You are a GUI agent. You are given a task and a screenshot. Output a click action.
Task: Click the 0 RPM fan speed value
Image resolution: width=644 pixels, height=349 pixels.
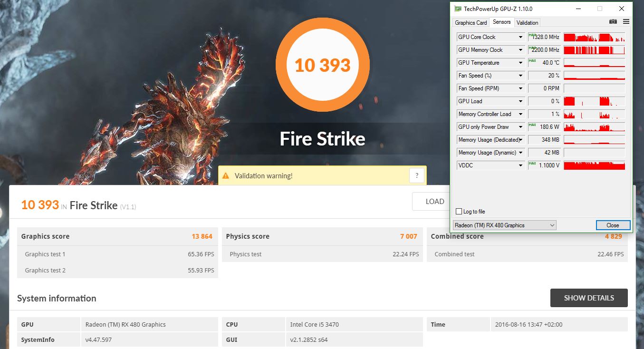(x=545, y=88)
